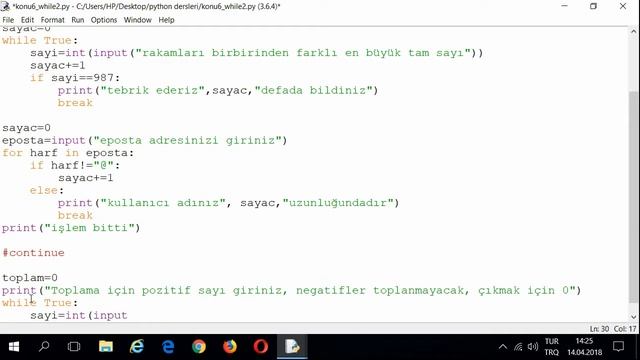640x360 pixels.
Task: Click the print "tebrik ederiz" line
Action: [x=218, y=91]
